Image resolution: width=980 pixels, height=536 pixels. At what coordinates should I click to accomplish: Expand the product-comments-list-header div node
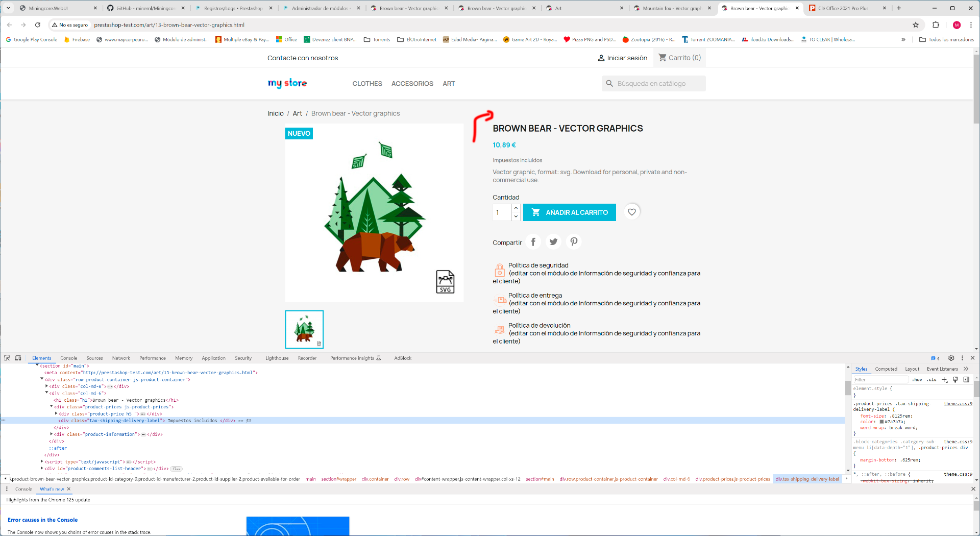pos(42,468)
